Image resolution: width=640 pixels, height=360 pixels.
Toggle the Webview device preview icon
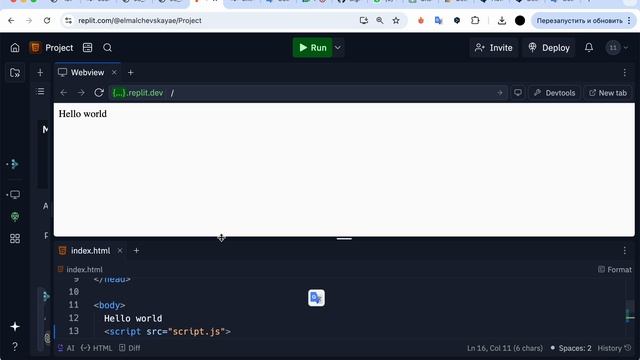[518, 93]
